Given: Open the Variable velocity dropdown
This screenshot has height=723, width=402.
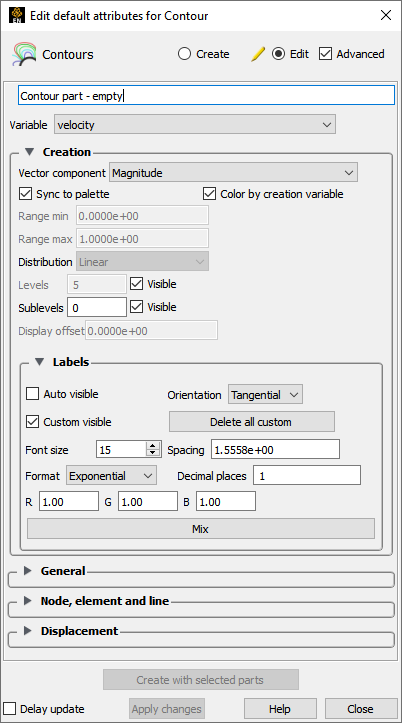Looking at the screenshot, I should click(x=195, y=125).
